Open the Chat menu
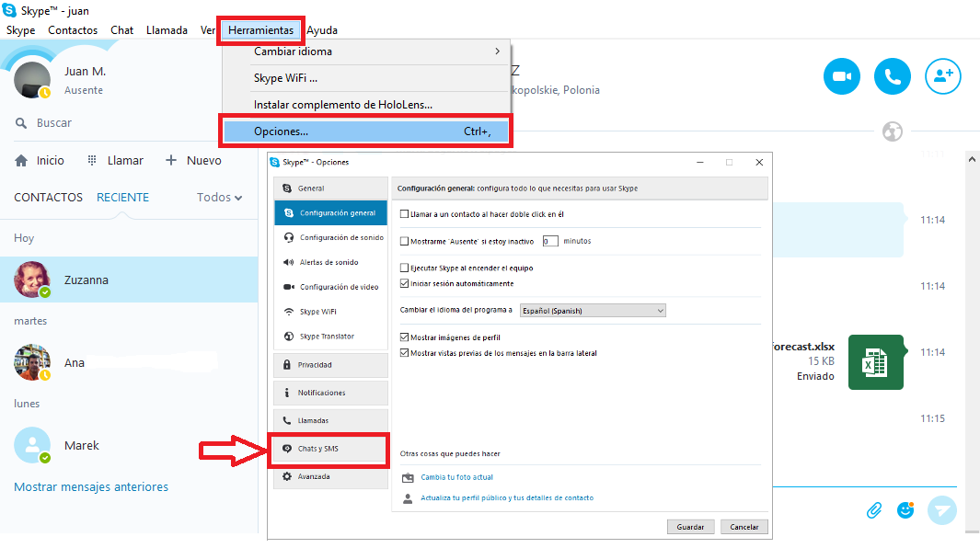 point(121,30)
